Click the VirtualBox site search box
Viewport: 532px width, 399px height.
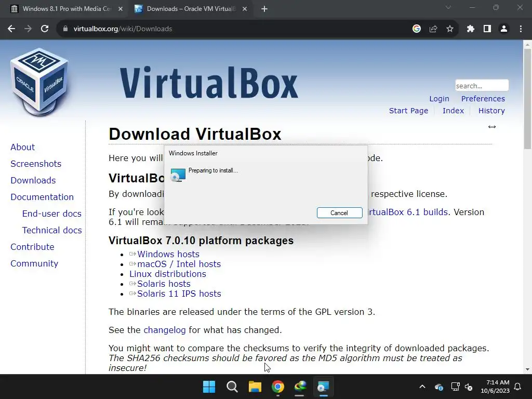pos(482,86)
